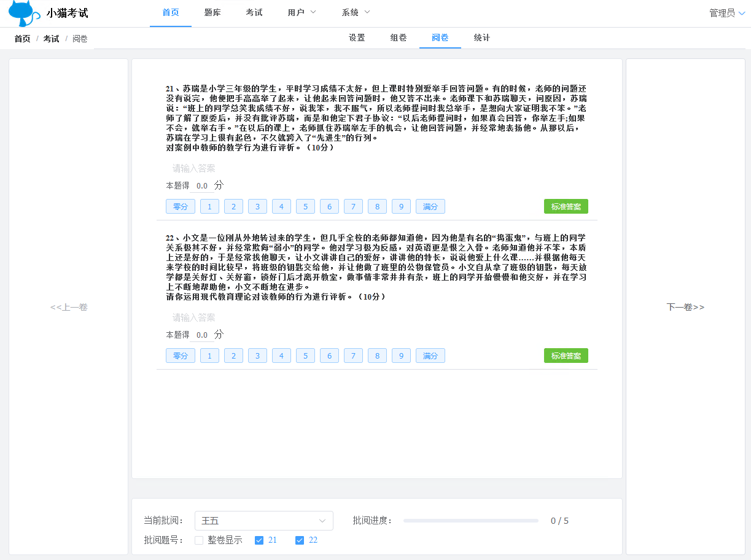Expand the 系统 dropdown menu
This screenshot has height=560, width=751.
356,12
